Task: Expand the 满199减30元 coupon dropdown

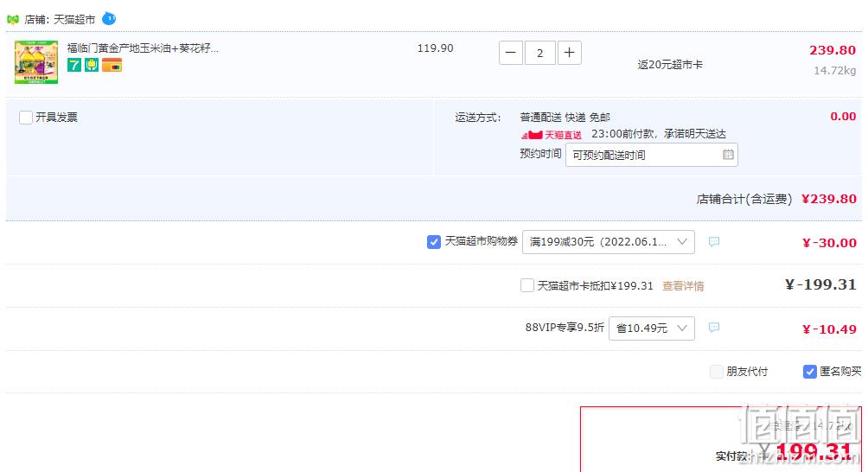Action: tap(609, 242)
